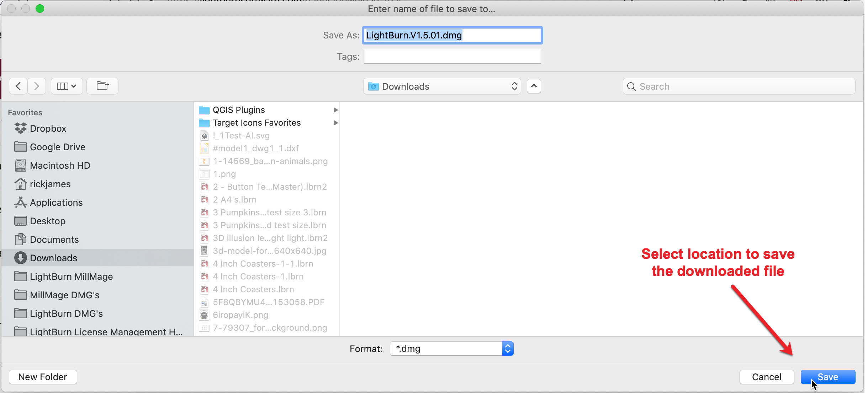The height and width of the screenshot is (393, 868).
Task: Select Desktop in the sidebar
Action: click(98, 221)
